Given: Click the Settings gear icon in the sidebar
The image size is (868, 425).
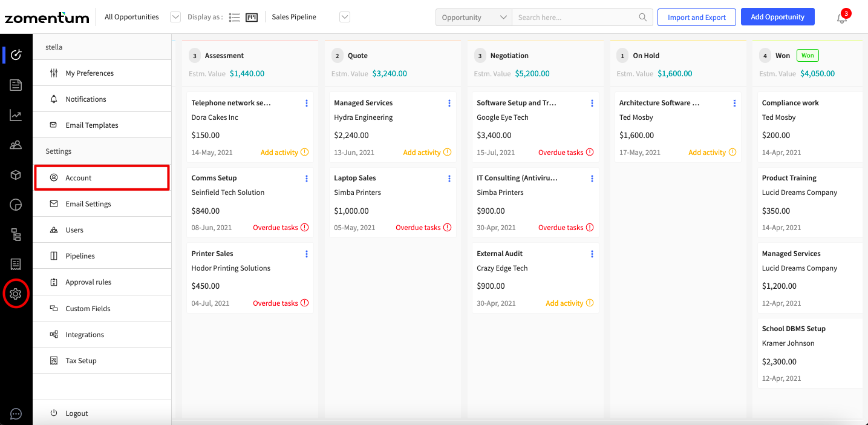Looking at the screenshot, I should point(16,294).
